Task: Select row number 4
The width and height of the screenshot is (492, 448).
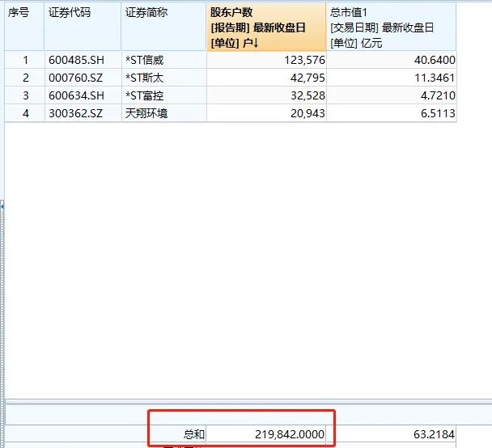Action: point(26,113)
